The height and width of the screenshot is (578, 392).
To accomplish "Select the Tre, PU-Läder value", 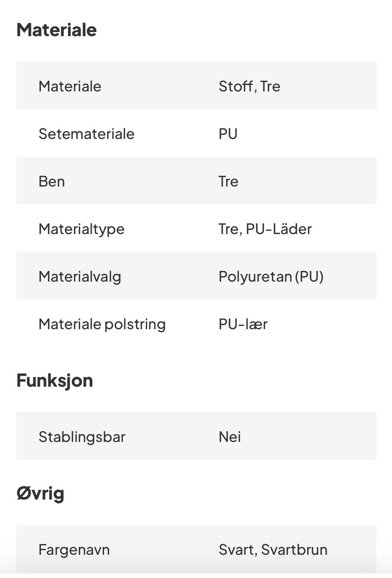I will point(265,229).
